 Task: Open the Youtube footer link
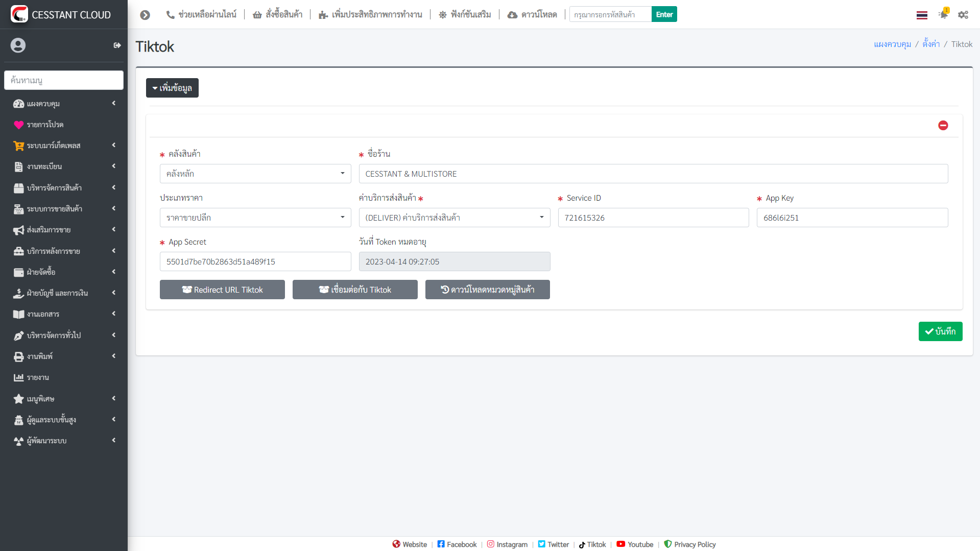click(635, 544)
